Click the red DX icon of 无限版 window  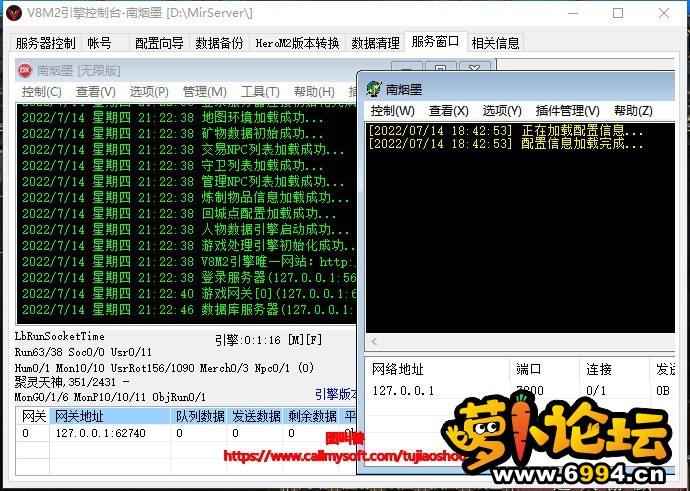tap(25, 70)
